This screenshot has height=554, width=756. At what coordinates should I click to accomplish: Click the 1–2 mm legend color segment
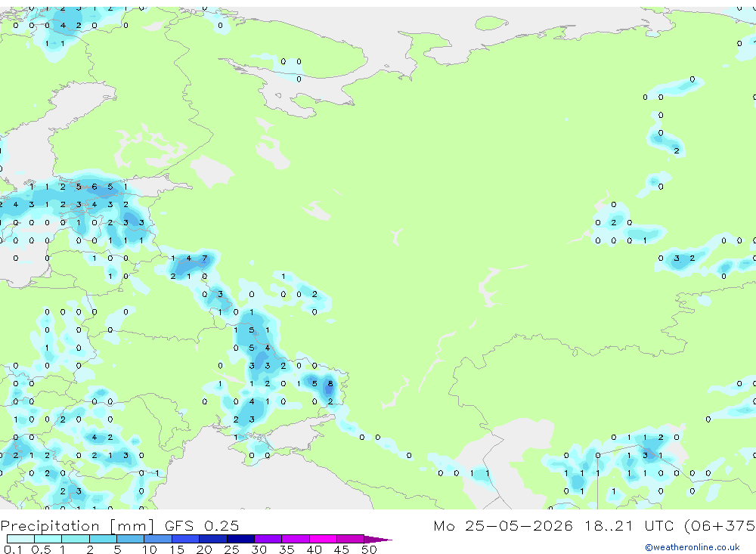click(x=76, y=539)
